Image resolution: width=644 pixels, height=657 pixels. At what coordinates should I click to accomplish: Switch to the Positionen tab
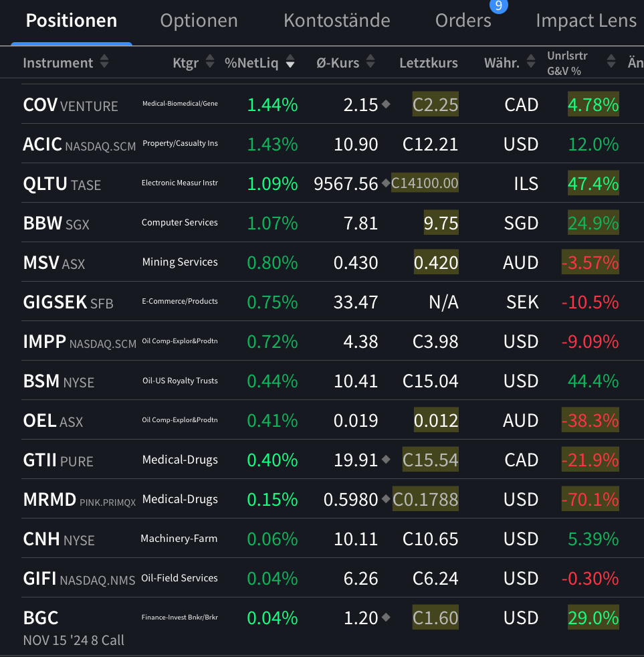tap(71, 21)
